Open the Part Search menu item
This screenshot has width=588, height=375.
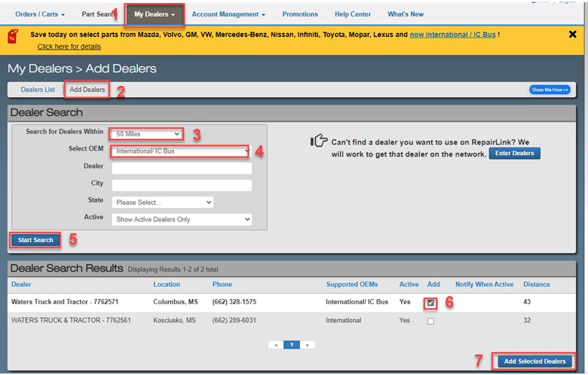(x=98, y=14)
